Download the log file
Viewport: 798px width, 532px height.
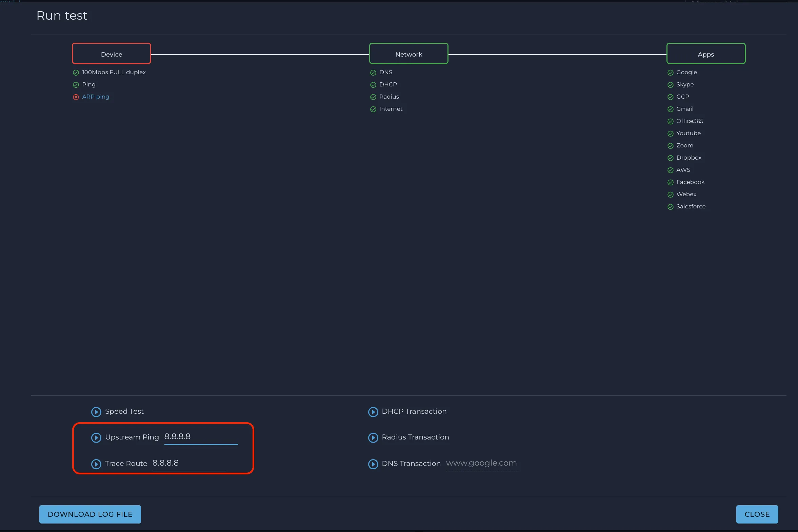90,514
